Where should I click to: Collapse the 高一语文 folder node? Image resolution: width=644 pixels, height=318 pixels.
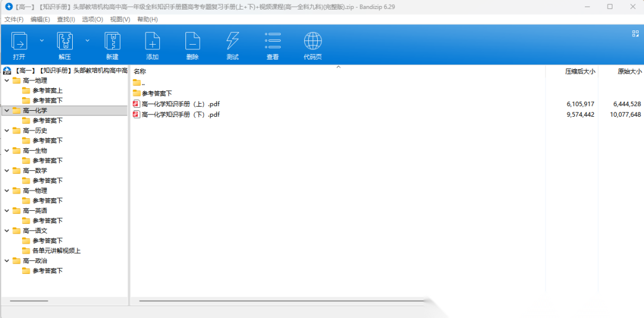[7, 230]
